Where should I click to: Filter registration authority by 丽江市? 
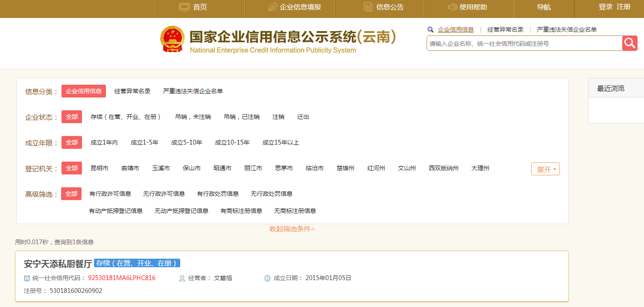[x=253, y=168]
